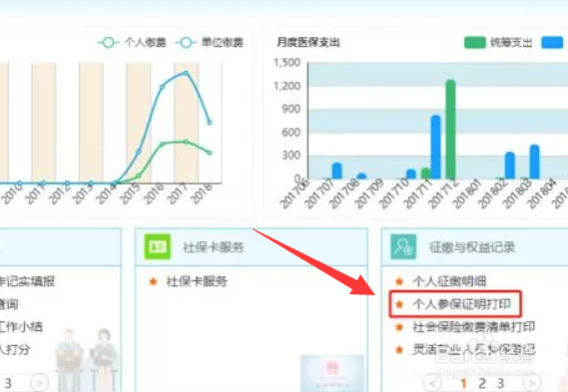Screen dimensions: 568x392
Task: Click the 月度医保支出 chart title
Action: (x=308, y=42)
